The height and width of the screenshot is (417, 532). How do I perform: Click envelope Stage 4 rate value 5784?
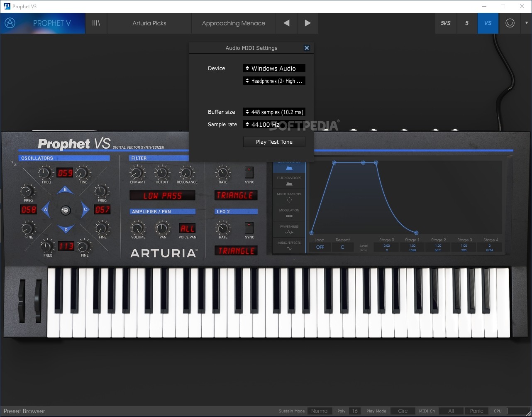click(x=490, y=250)
